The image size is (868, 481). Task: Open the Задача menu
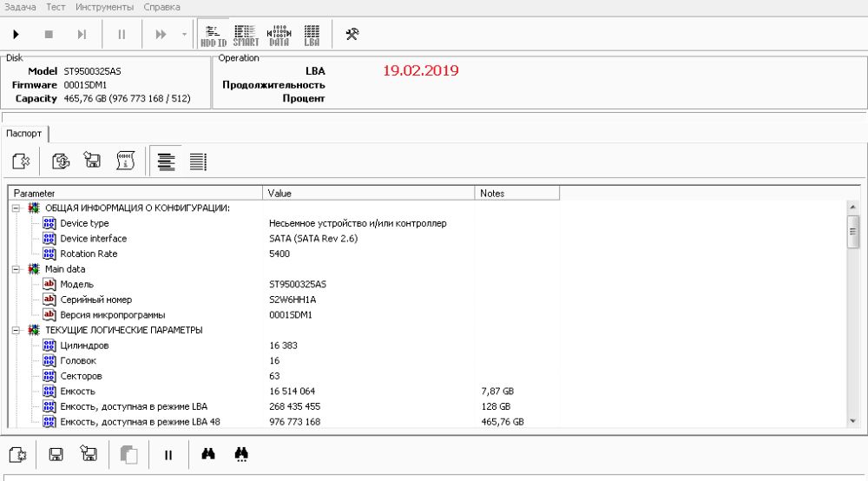tap(20, 7)
